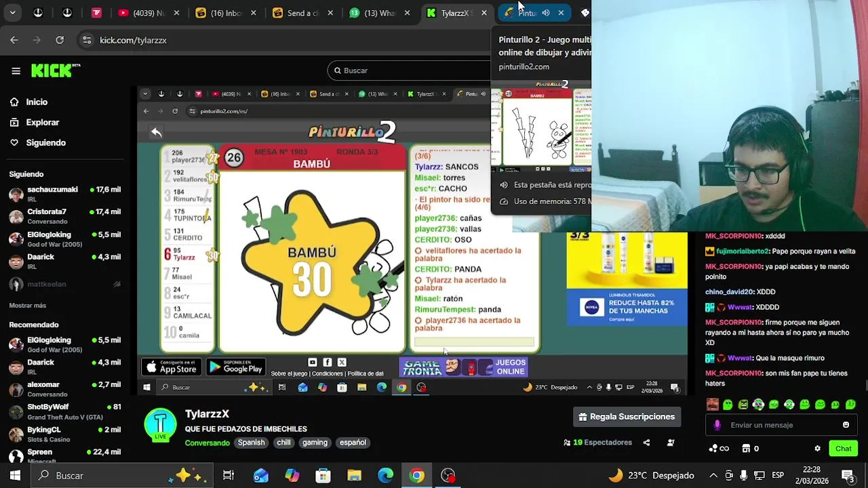868x488 pixels.
Task: Select the español tag
Action: (353, 443)
